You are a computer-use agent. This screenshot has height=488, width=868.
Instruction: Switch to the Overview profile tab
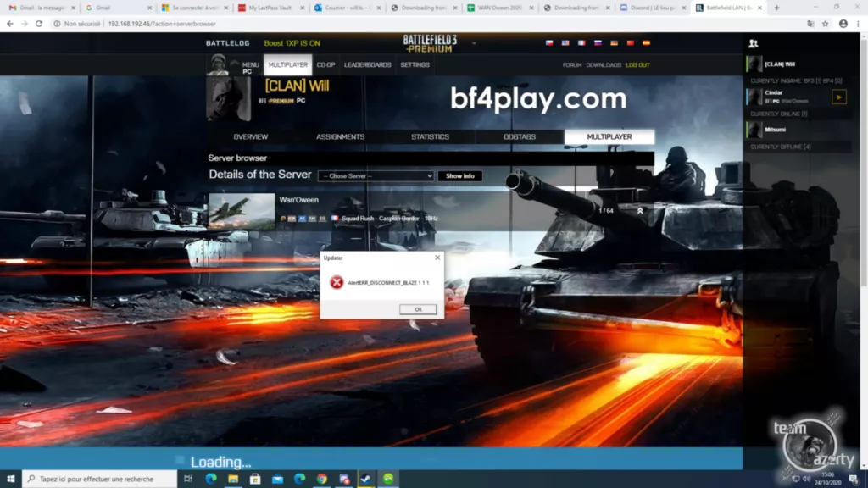(251, 136)
